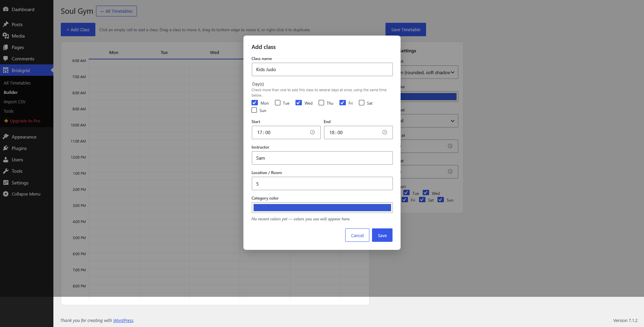
Task: Uncheck the Wed day checkbox in dialog
Action: (x=299, y=103)
